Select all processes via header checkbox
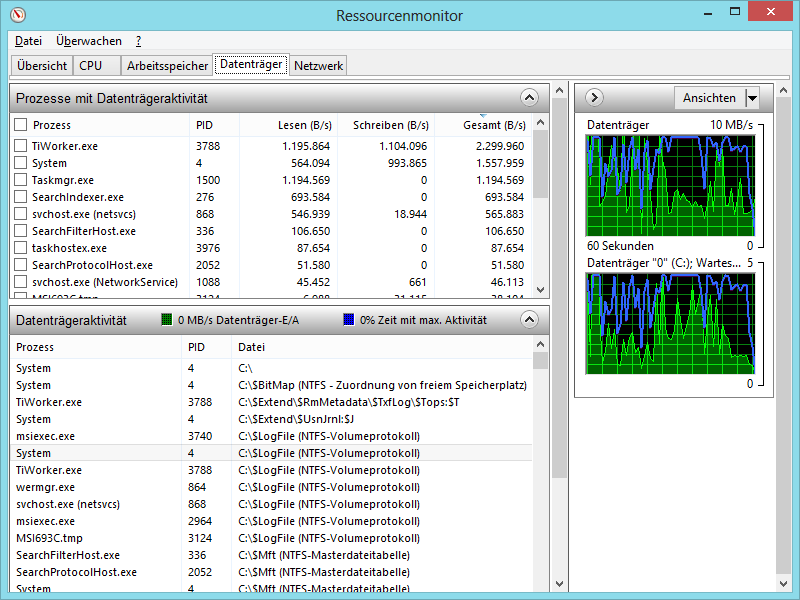Viewport: 800px width, 600px height. 20,124
